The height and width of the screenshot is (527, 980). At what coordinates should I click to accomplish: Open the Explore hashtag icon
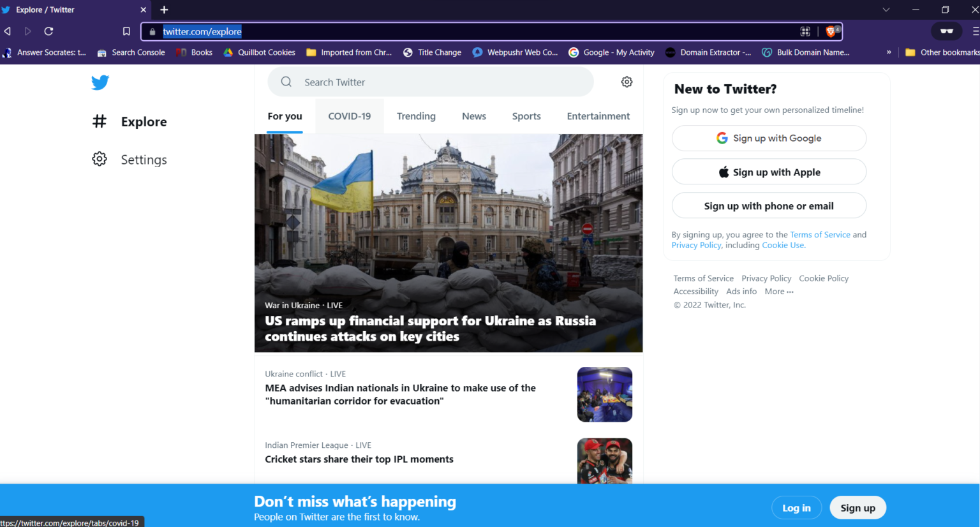(100, 121)
